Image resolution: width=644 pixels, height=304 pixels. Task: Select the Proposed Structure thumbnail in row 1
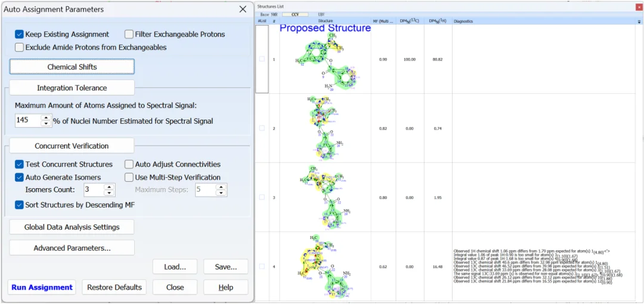pyautogui.click(x=326, y=59)
